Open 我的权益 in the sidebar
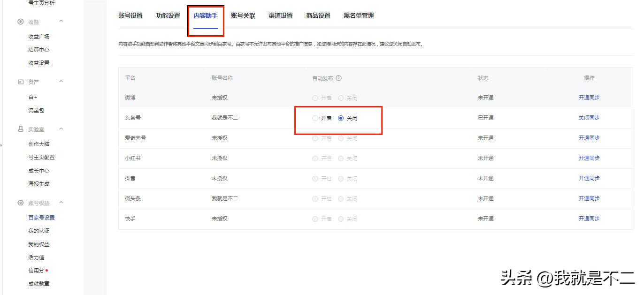644x295 pixels. coord(38,244)
